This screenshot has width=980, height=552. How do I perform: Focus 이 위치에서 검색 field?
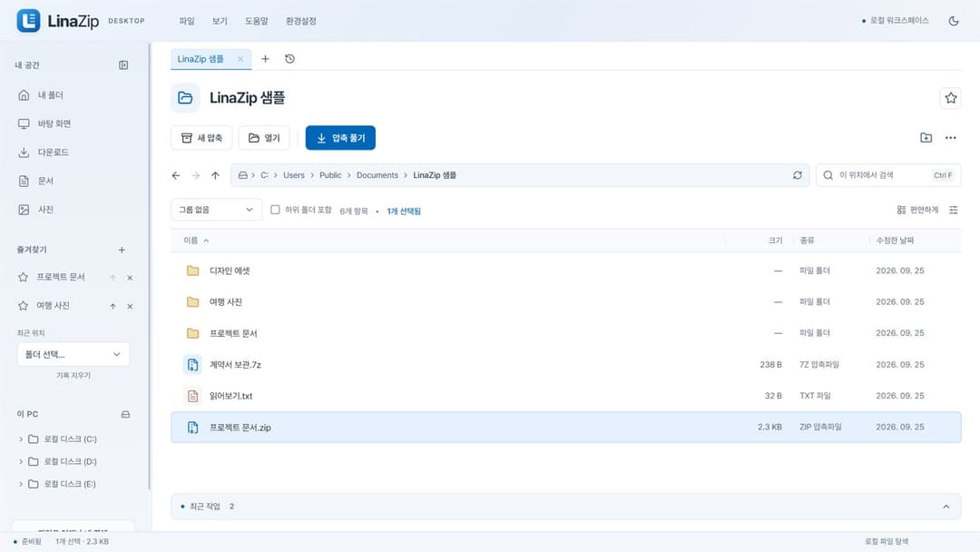click(x=888, y=175)
